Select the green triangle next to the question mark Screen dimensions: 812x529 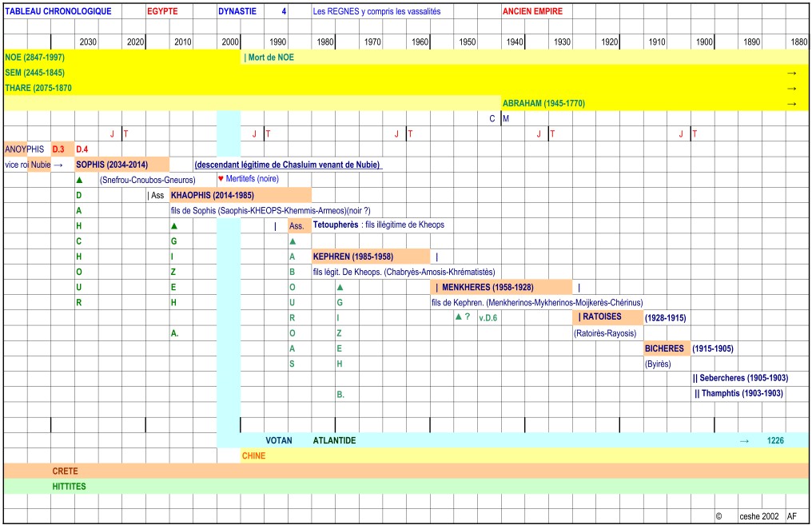click(x=459, y=317)
